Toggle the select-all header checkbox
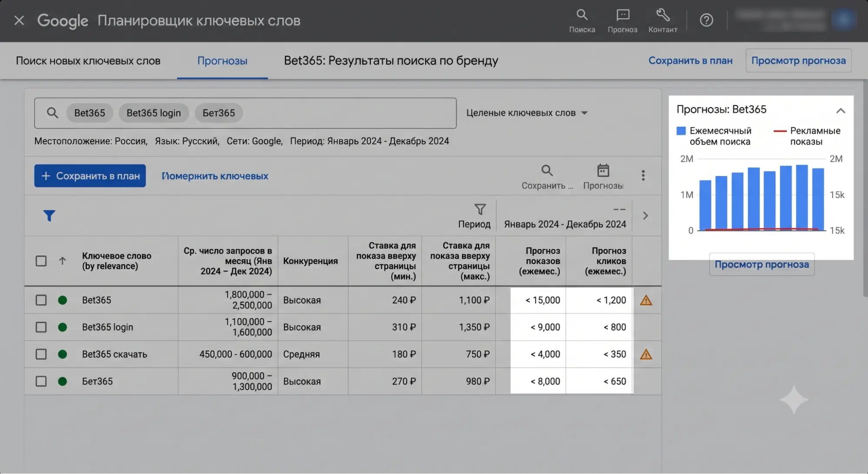The image size is (868, 474). (x=41, y=261)
